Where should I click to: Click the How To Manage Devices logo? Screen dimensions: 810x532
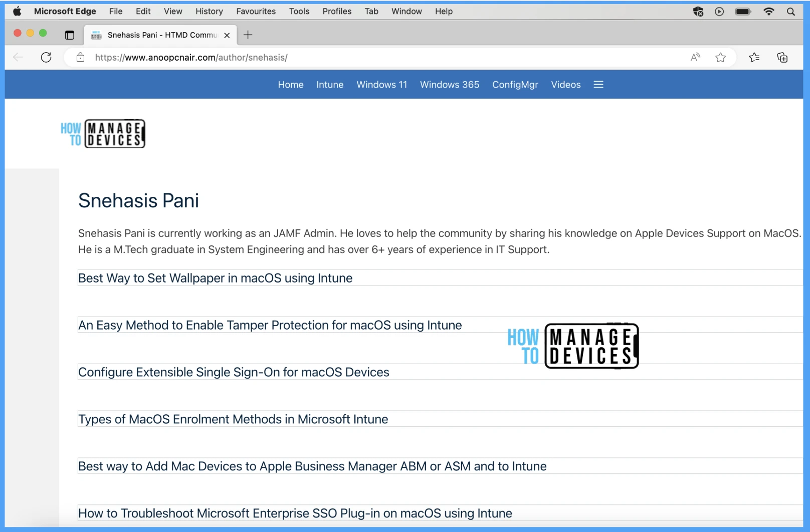103,134
